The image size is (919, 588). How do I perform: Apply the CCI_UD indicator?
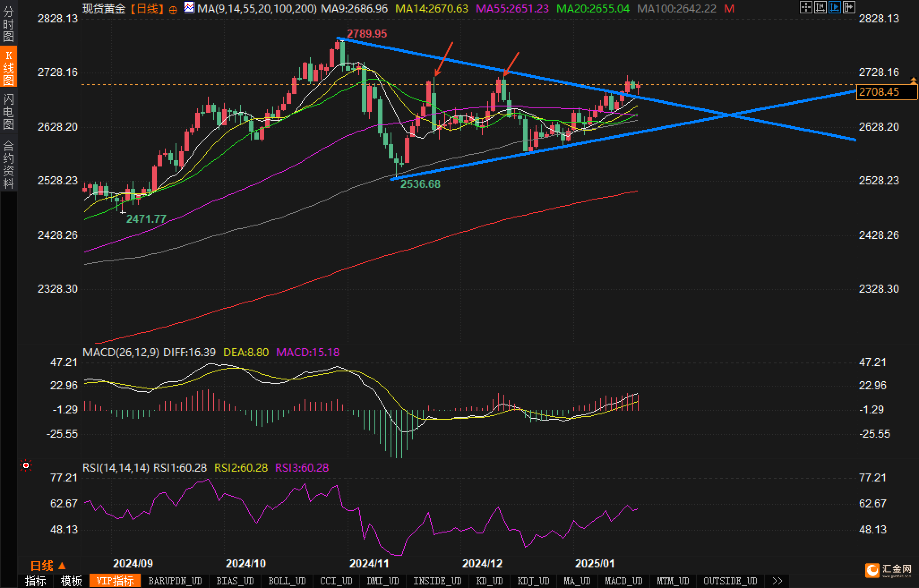click(x=336, y=581)
